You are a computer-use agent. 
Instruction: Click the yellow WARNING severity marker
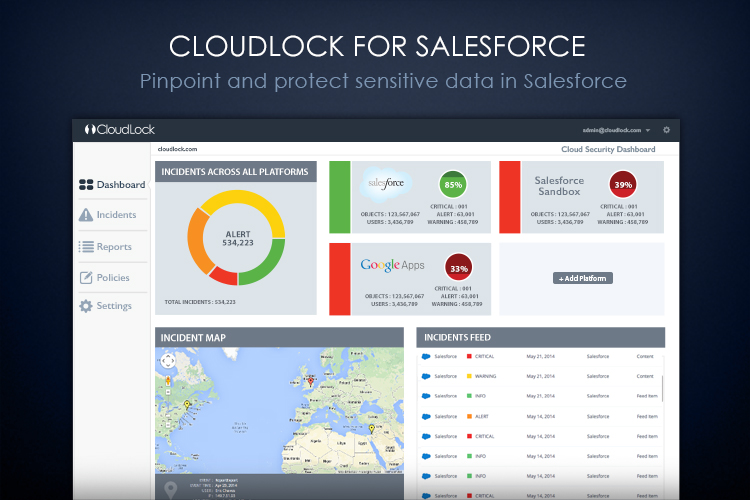469,376
